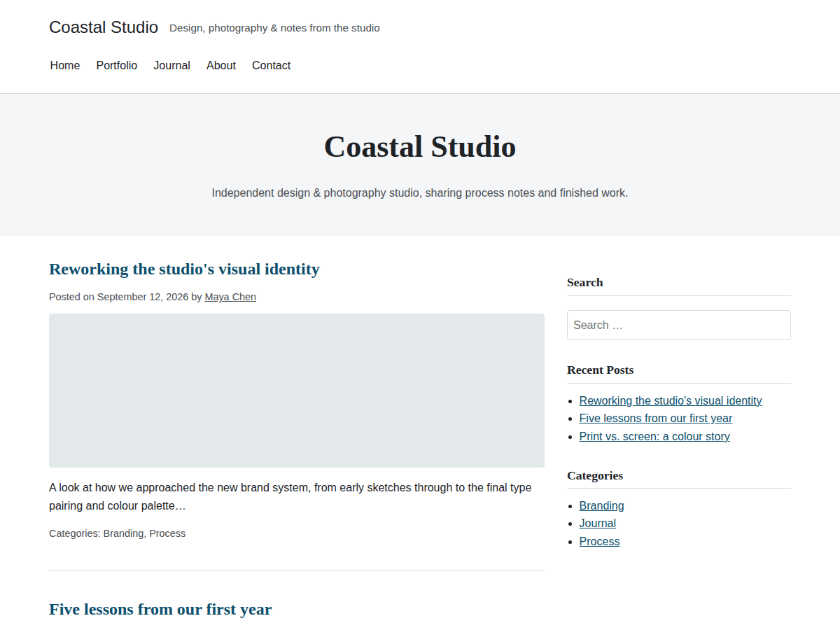The width and height of the screenshot is (840, 630).
Task: Click the 'Independent design & photography studio' description text
Action: coord(420,192)
